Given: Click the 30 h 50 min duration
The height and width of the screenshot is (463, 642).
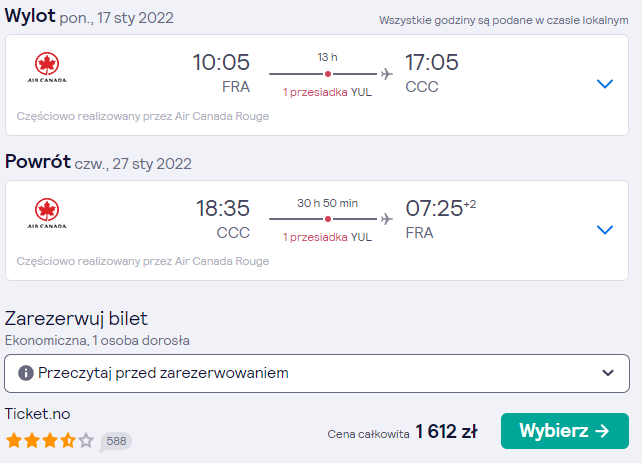Looking at the screenshot, I should click(328, 203).
